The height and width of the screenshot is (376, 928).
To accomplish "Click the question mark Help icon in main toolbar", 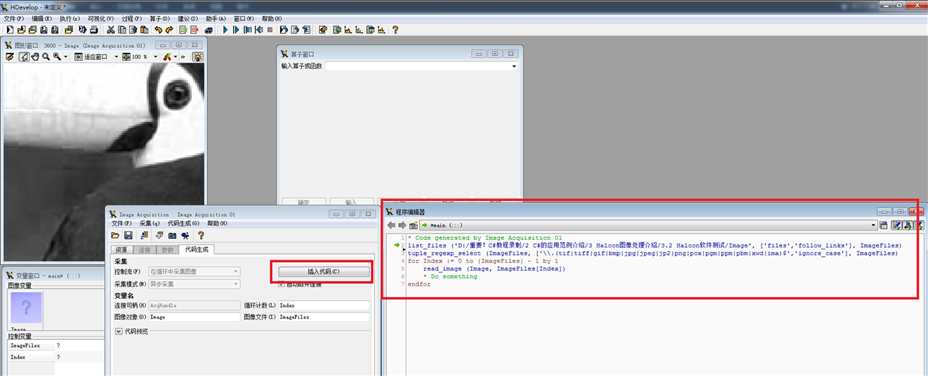I will tap(395, 30).
